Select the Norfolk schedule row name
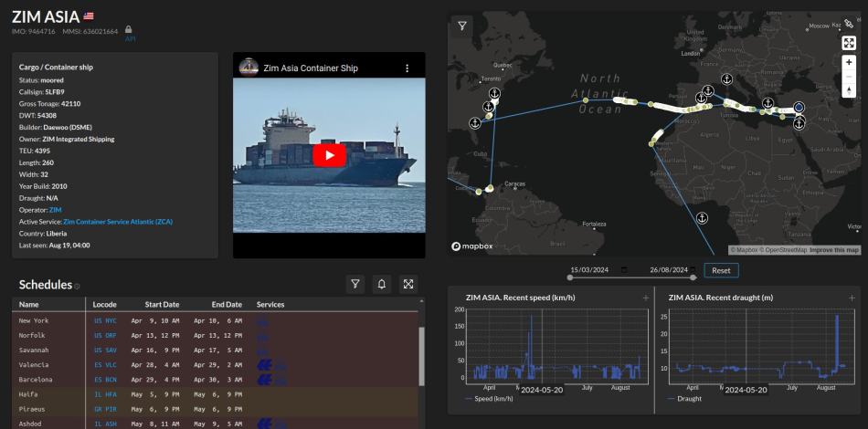 [32, 336]
